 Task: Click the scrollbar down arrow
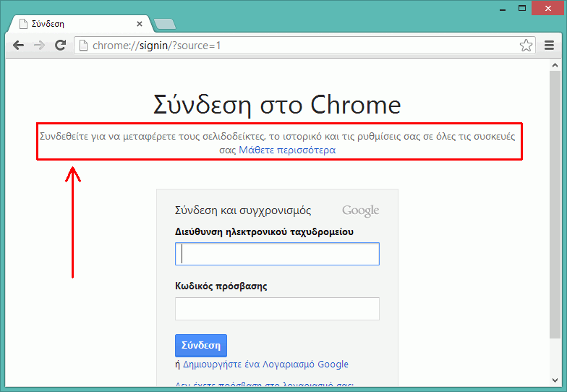[555, 380]
